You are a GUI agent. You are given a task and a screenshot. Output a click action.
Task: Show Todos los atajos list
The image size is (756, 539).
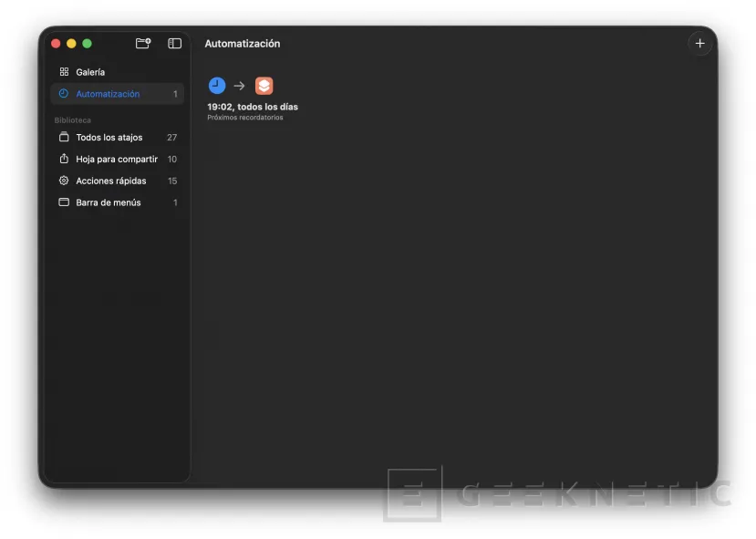[x=109, y=138]
